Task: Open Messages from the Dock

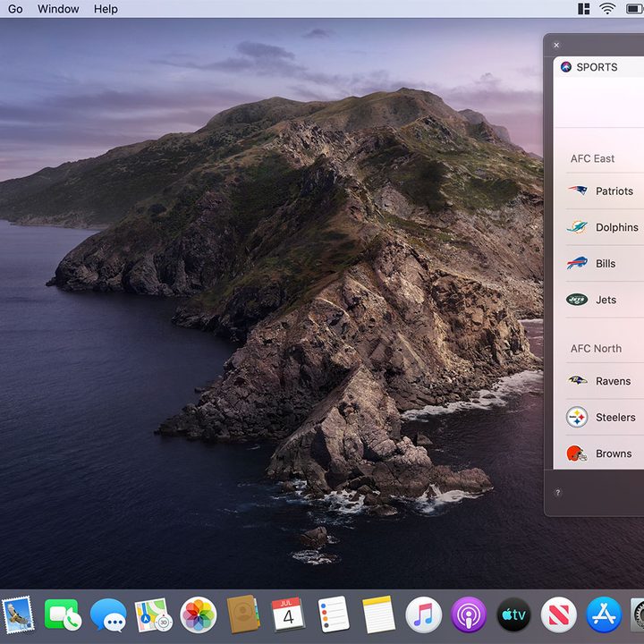Action: tap(108, 614)
